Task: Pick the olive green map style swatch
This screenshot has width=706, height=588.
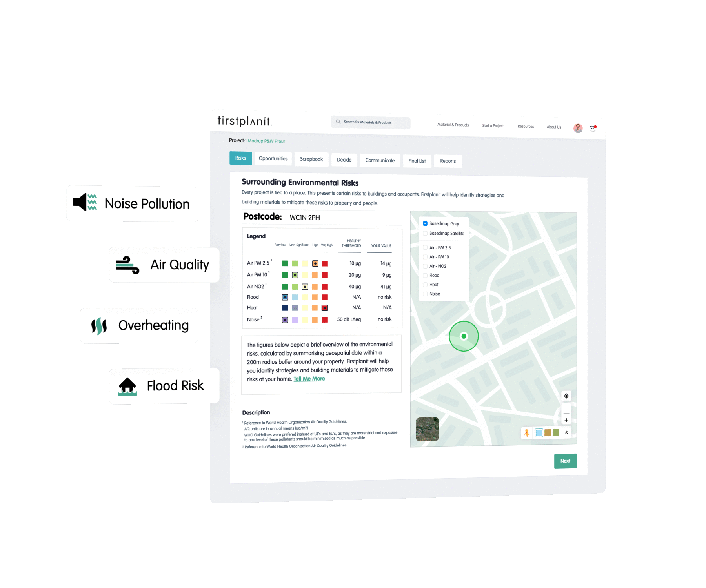Action: pyautogui.click(x=556, y=433)
